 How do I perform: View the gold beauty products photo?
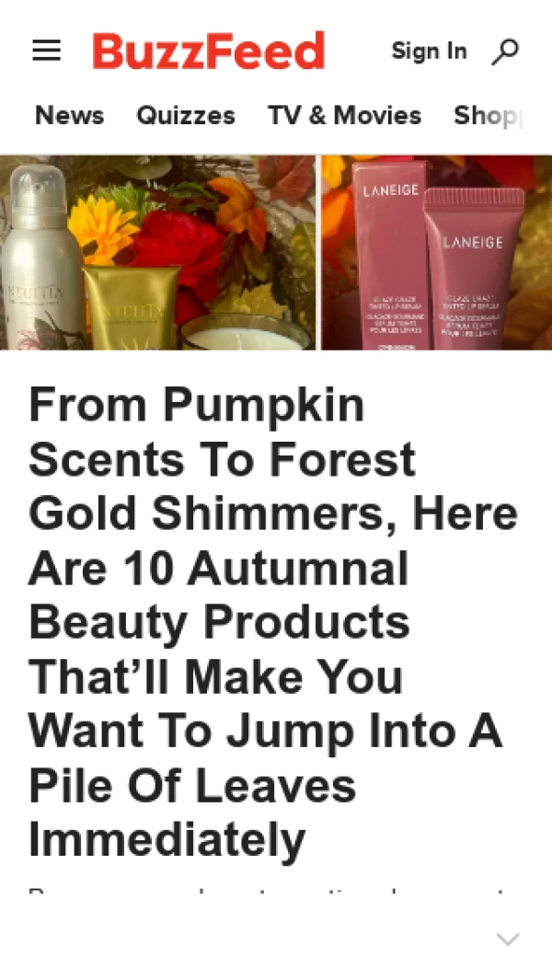coord(157,252)
